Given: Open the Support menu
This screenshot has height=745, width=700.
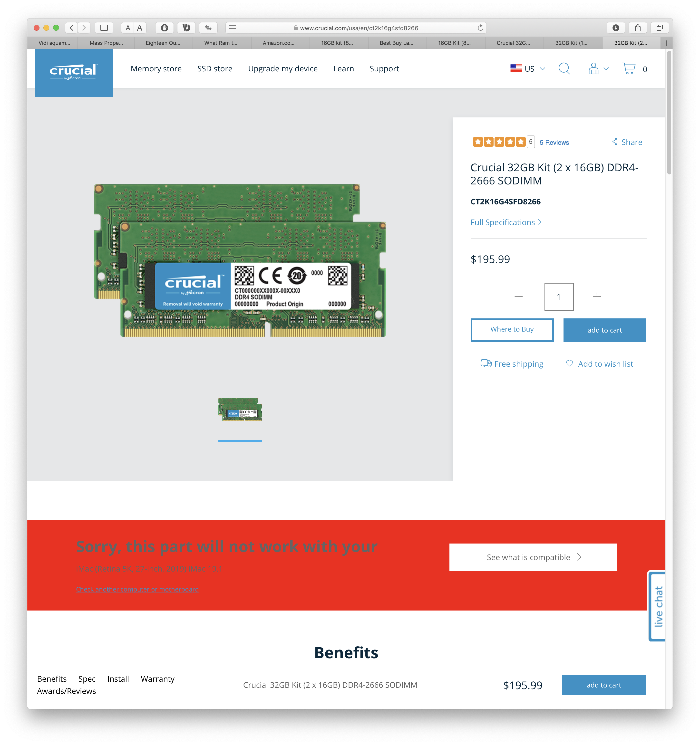Looking at the screenshot, I should pyautogui.click(x=384, y=68).
